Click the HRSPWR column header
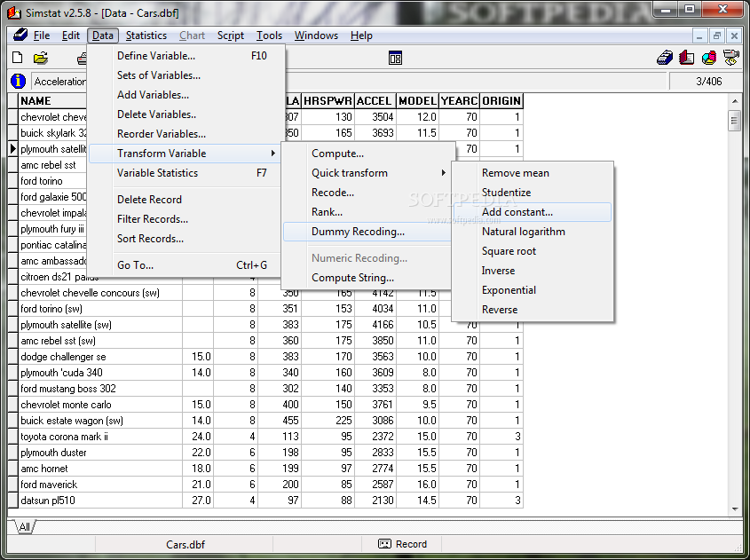Viewport: 750px width, 560px height. point(328,101)
